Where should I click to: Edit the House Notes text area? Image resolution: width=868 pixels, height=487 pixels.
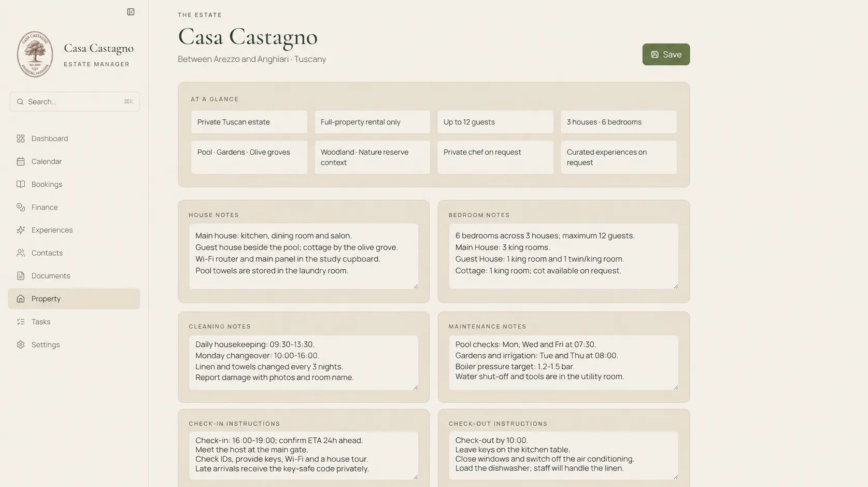click(x=304, y=256)
